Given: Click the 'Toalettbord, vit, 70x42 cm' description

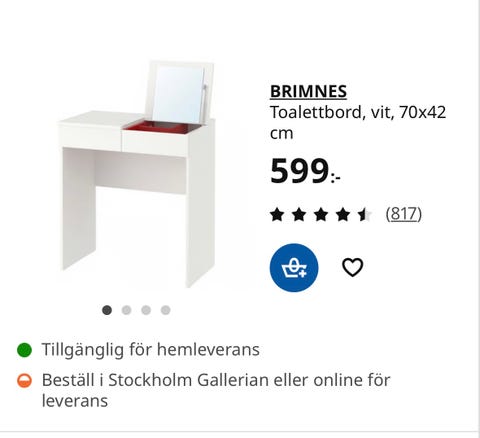Looking at the screenshot, I should [358, 122].
